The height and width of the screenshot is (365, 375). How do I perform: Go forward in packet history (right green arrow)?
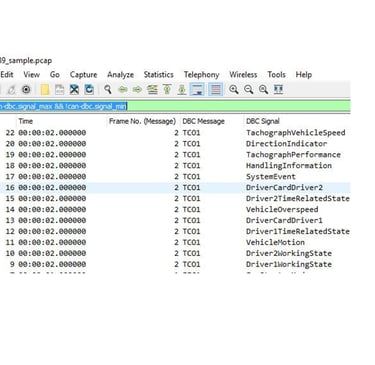point(137,89)
